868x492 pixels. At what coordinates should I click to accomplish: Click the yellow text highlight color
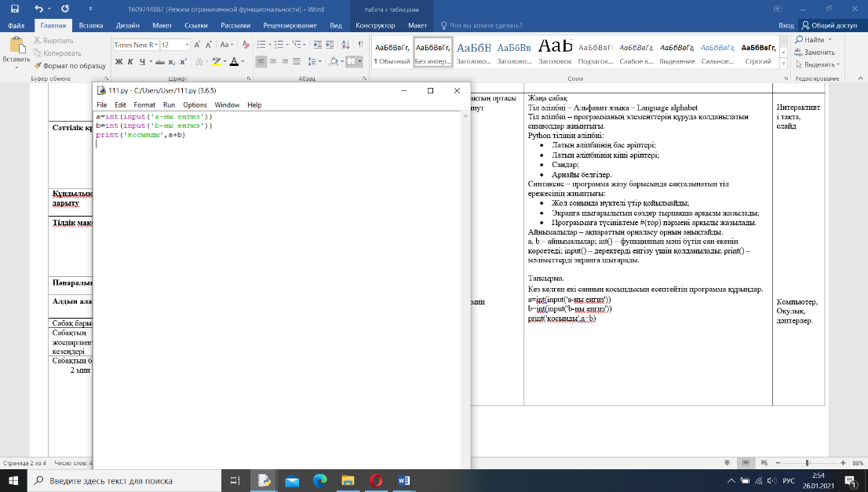tap(217, 61)
